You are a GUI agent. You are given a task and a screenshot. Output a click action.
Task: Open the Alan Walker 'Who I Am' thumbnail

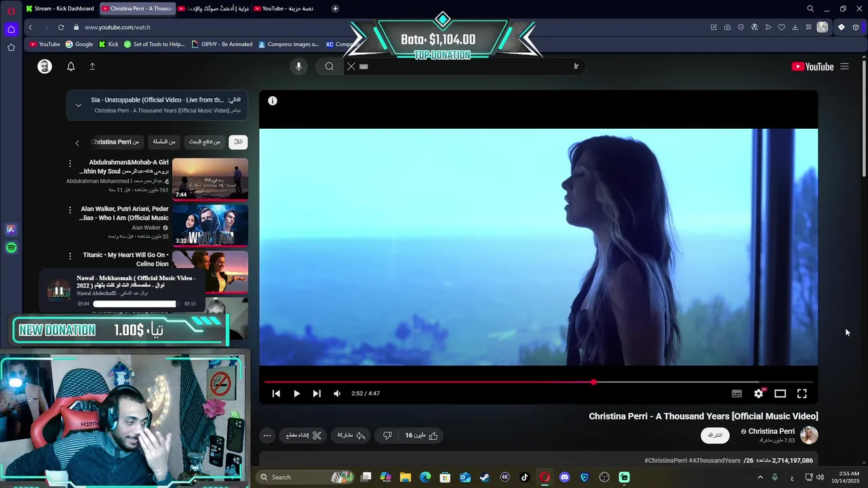coord(210,225)
